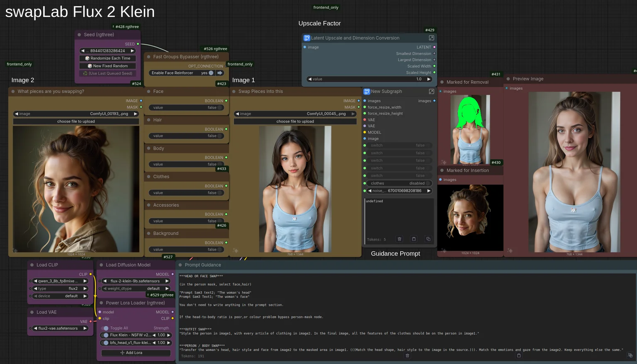Click the SEED output connector dot

tap(138, 44)
